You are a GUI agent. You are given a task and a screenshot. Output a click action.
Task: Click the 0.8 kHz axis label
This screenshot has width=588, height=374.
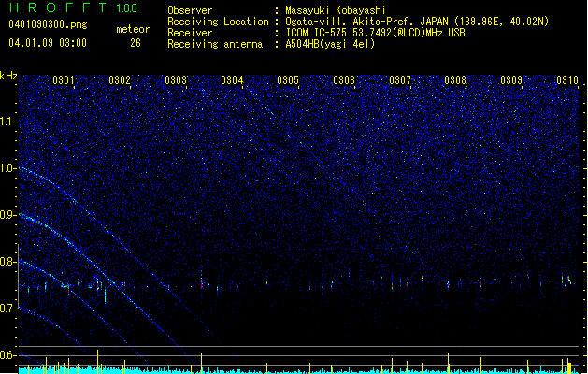point(7,262)
